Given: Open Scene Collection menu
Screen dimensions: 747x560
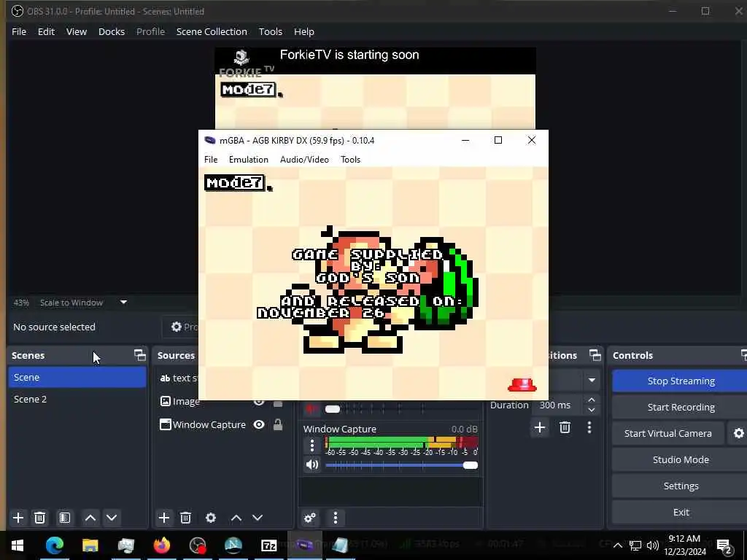Looking at the screenshot, I should pyautogui.click(x=212, y=31).
